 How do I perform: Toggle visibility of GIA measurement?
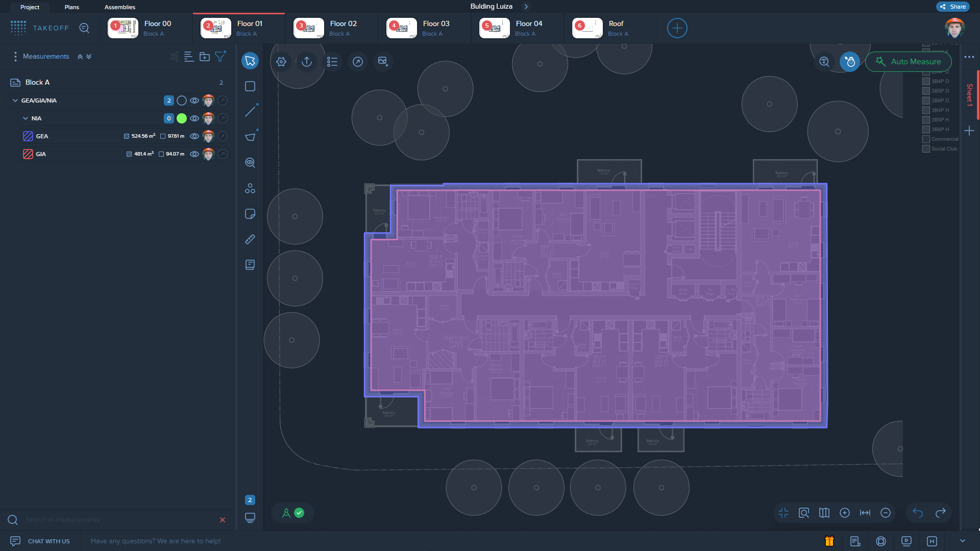pos(194,154)
